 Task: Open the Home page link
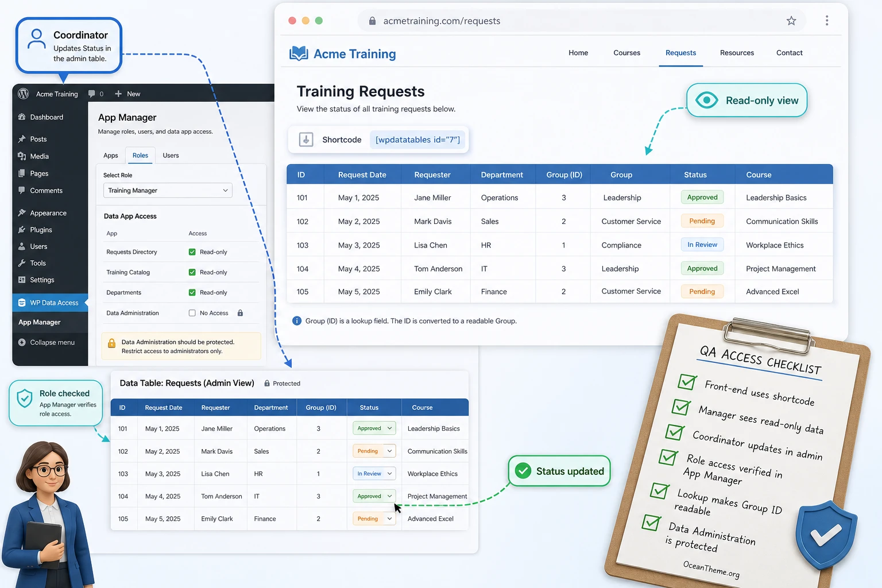click(578, 53)
